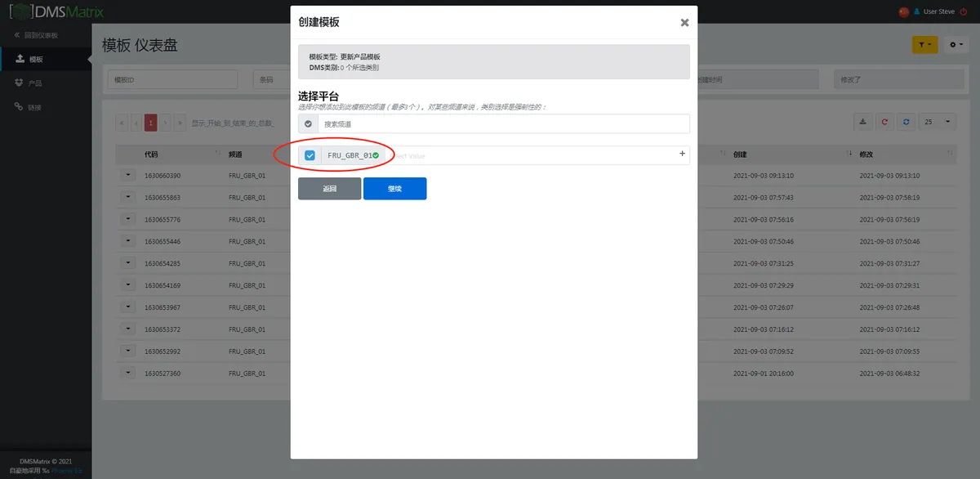Go back via 回到仪表板 sidebar link
980x479 pixels.
click(36, 35)
